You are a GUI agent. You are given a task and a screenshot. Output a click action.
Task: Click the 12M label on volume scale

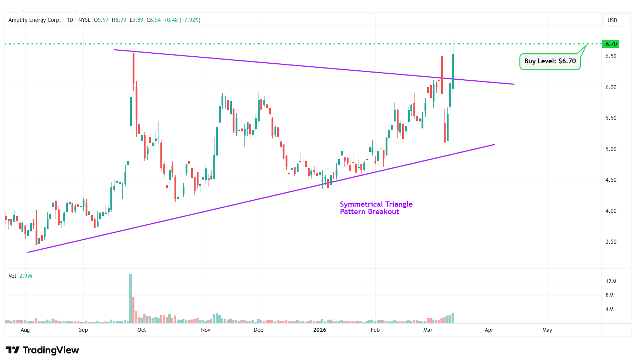(610, 281)
